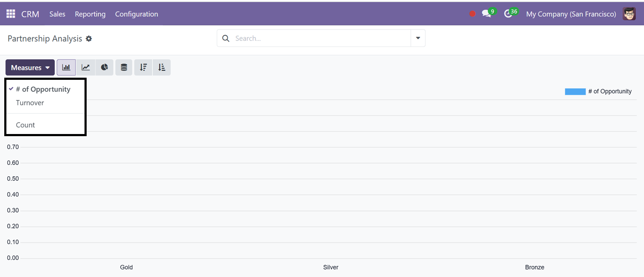The height and width of the screenshot is (277, 644).
Task: Click the 0.00 y-axis value
Action: (x=13, y=258)
